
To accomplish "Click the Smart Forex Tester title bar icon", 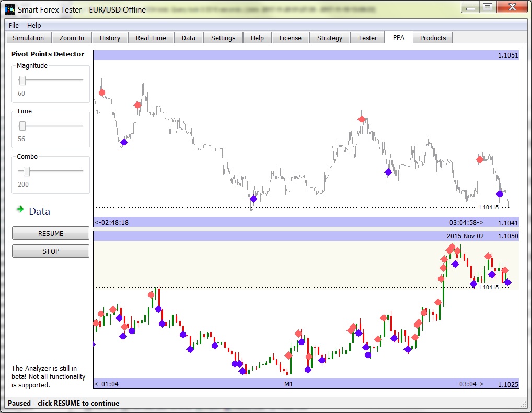I will coord(10,9).
